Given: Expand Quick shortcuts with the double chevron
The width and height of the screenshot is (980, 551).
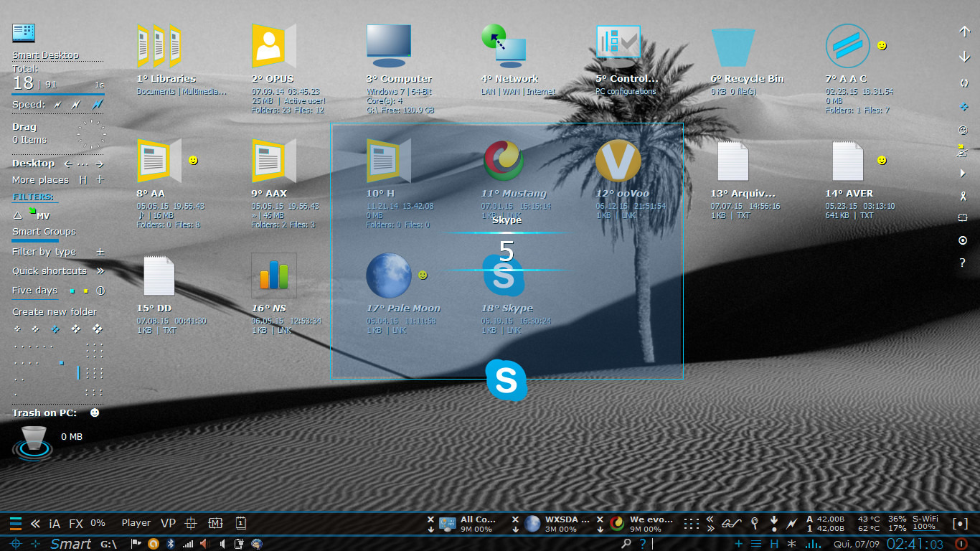Looking at the screenshot, I should tap(100, 271).
